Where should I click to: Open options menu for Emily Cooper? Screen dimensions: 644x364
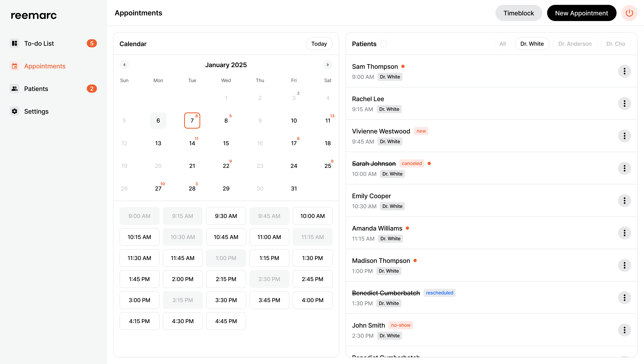click(624, 201)
